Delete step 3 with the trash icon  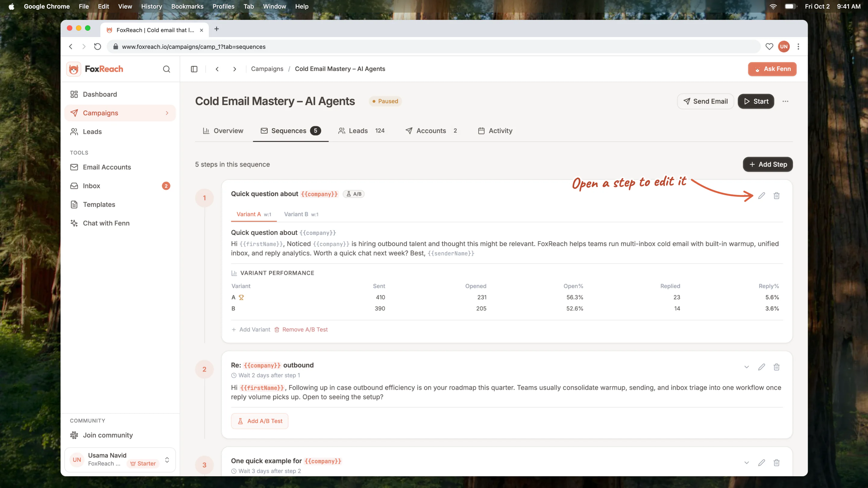[x=777, y=463]
